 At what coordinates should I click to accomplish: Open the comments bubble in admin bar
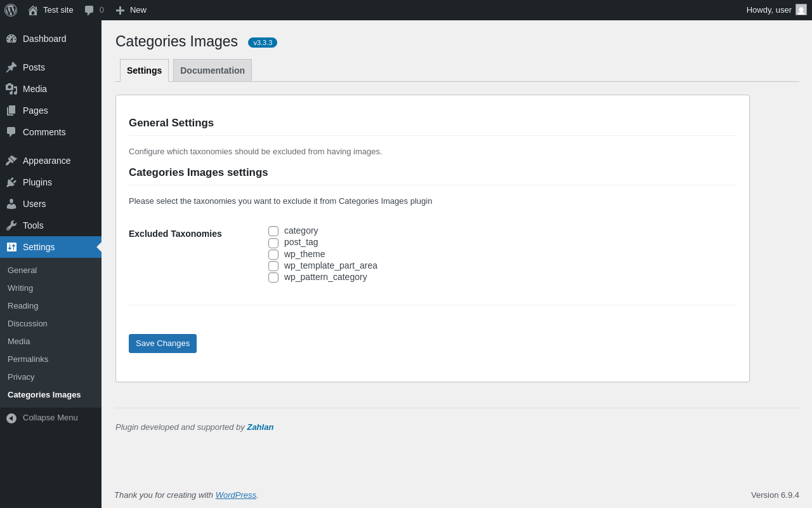point(89,10)
